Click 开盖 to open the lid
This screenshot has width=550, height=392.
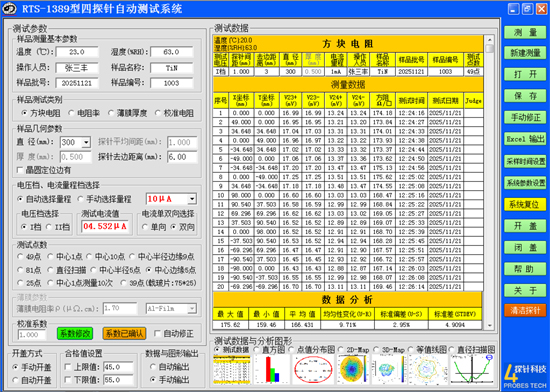(x=525, y=226)
